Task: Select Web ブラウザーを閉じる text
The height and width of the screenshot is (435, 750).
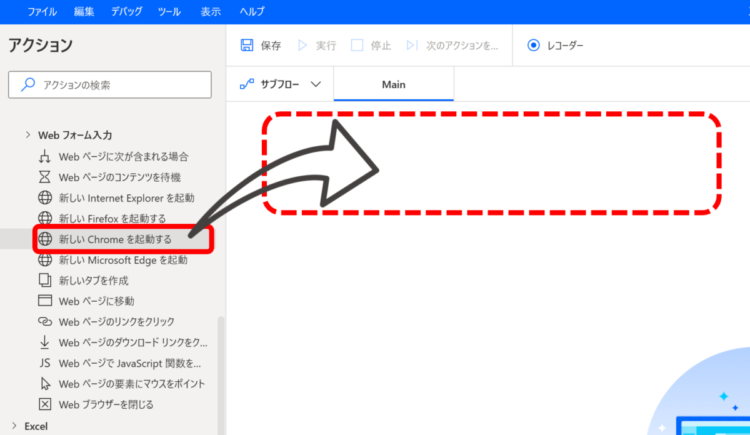Action: [x=106, y=405]
